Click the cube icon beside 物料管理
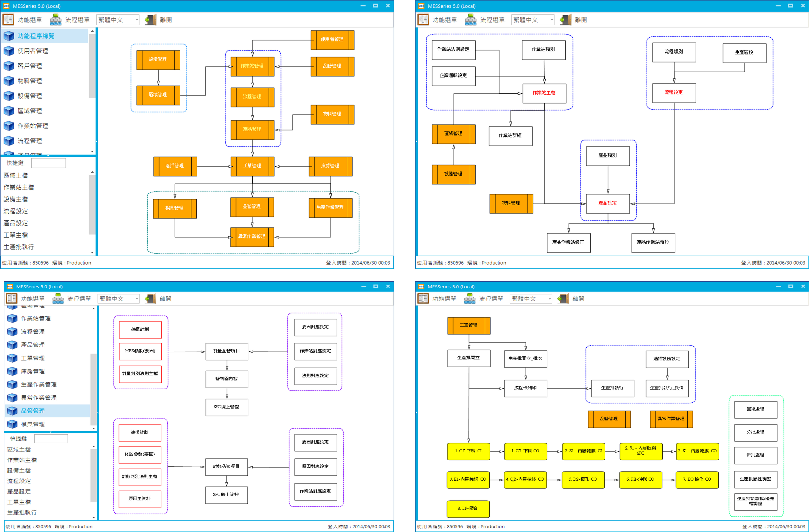This screenshot has height=532, width=809. click(9, 81)
